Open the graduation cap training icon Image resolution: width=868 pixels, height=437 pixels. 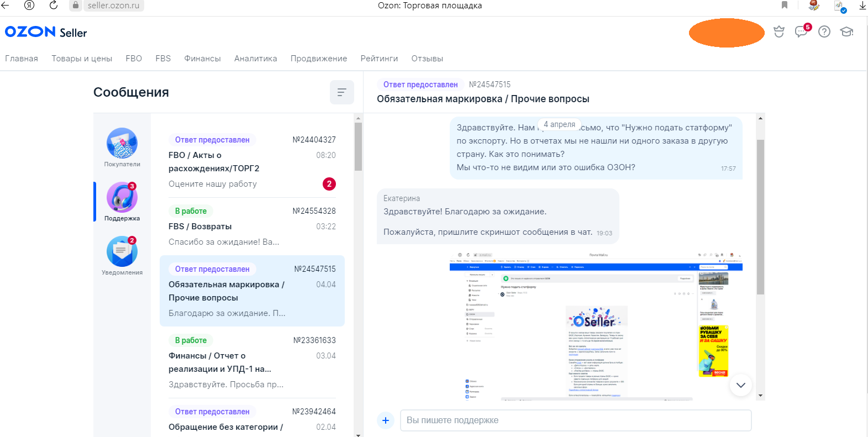tap(846, 31)
